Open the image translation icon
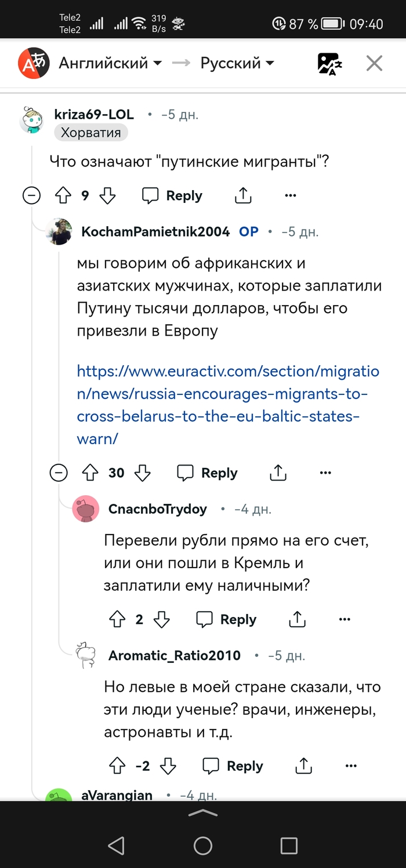This screenshot has height=868, width=406. [x=329, y=63]
